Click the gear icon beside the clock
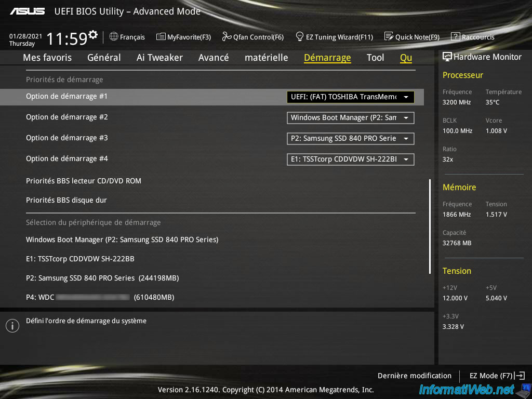Viewport: 532px width, 399px height. (x=93, y=34)
